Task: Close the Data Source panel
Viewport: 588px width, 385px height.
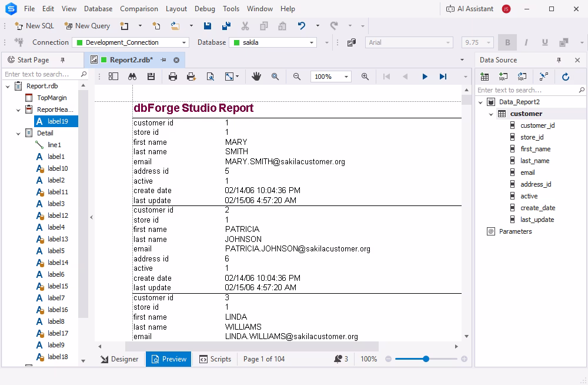Action: [577, 60]
